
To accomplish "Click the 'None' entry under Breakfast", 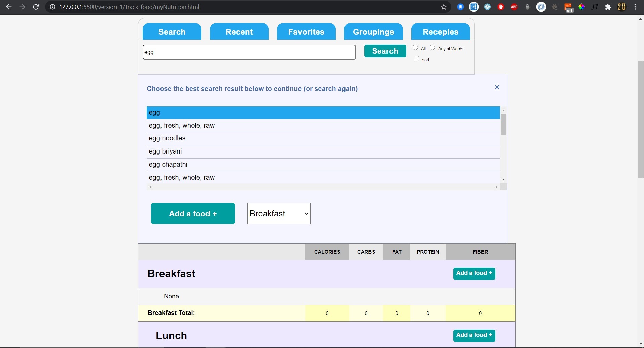I will click(171, 296).
